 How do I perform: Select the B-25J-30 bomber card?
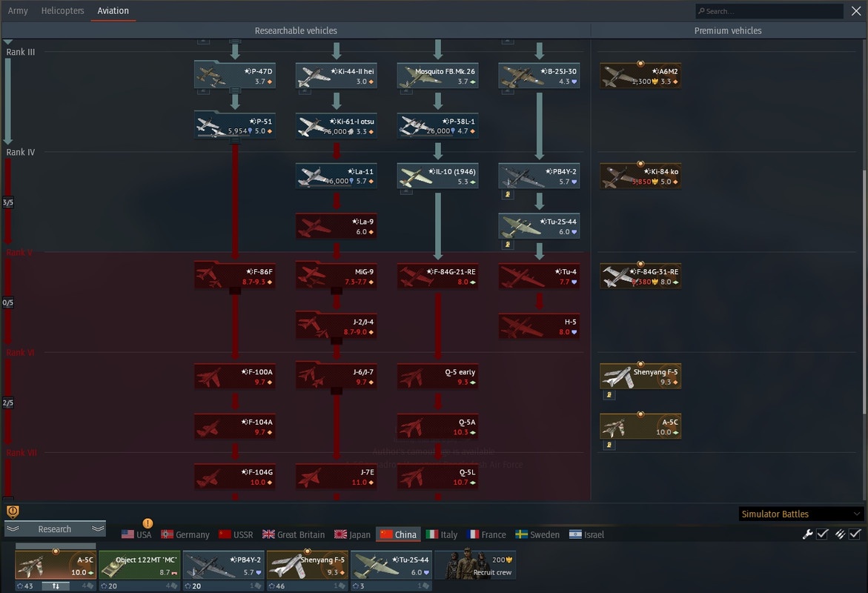(539, 76)
